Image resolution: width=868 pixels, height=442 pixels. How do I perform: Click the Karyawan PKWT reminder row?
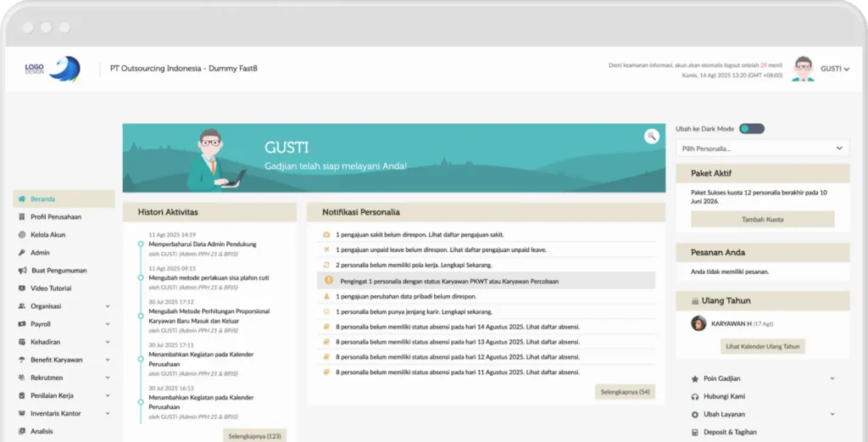(486, 281)
